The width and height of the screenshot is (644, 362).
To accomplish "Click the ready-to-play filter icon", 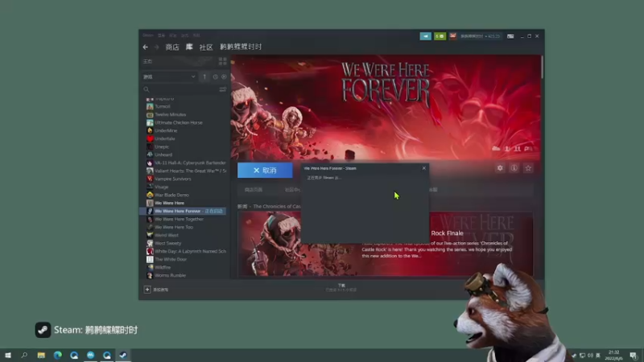I will pyautogui.click(x=224, y=76).
